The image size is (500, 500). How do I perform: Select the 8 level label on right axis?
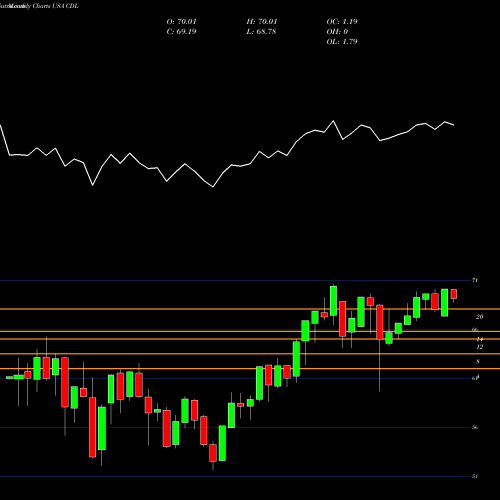(478, 362)
